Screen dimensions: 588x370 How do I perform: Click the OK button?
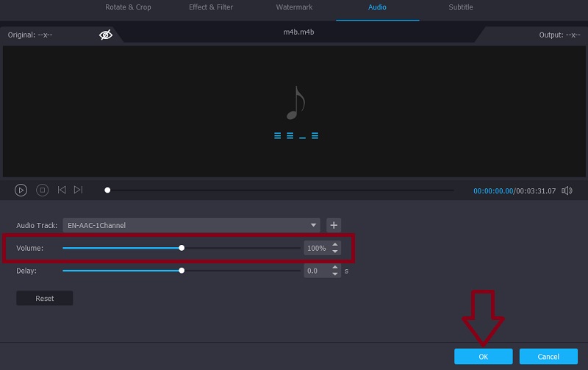click(x=483, y=356)
